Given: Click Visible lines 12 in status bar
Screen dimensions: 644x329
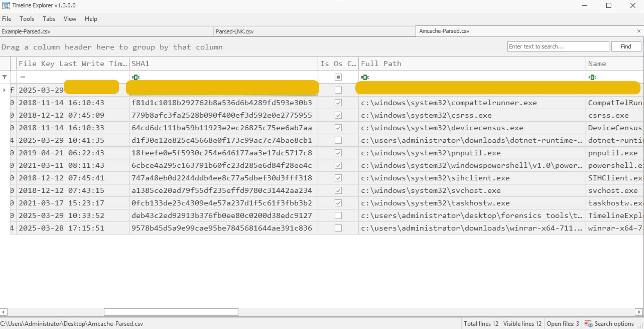Looking at the screenshot, I should (x=522, y=323).
